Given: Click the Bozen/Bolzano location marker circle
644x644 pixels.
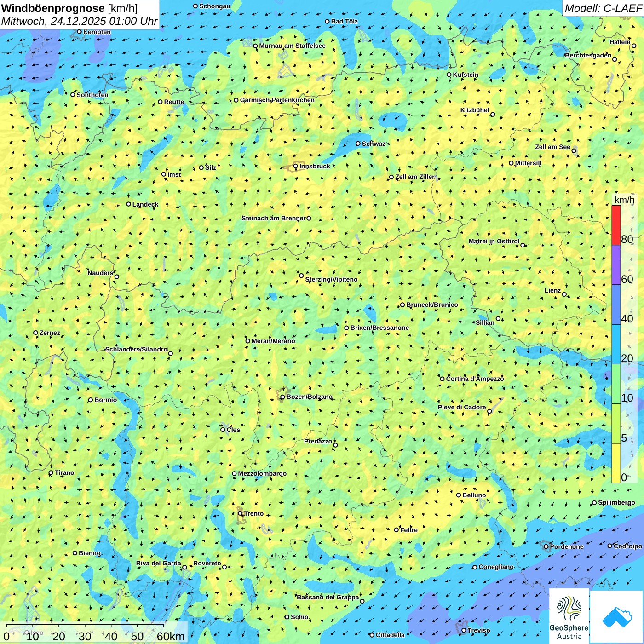Looking at the screenshot, I should click(282, 397).
